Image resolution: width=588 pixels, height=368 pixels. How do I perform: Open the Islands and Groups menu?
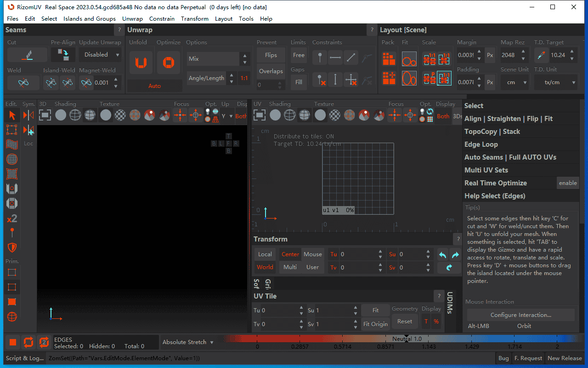pyautogui.click(x=90, y=19)
